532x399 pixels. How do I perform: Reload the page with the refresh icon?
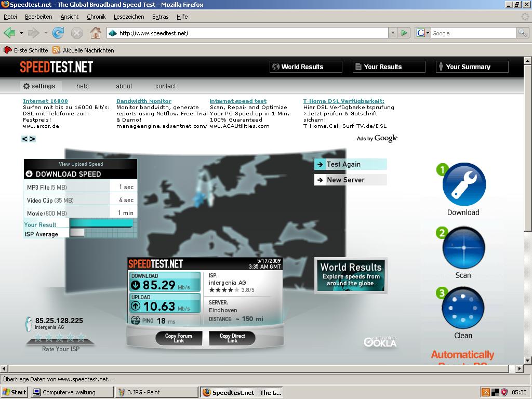[x=58, y=33]
